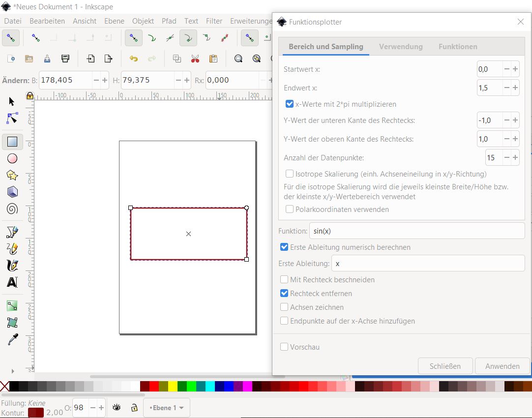Select the Node editing tool
Image resolution: width=532 pixels, height=418 pixels.
click(x=12, y=118)
